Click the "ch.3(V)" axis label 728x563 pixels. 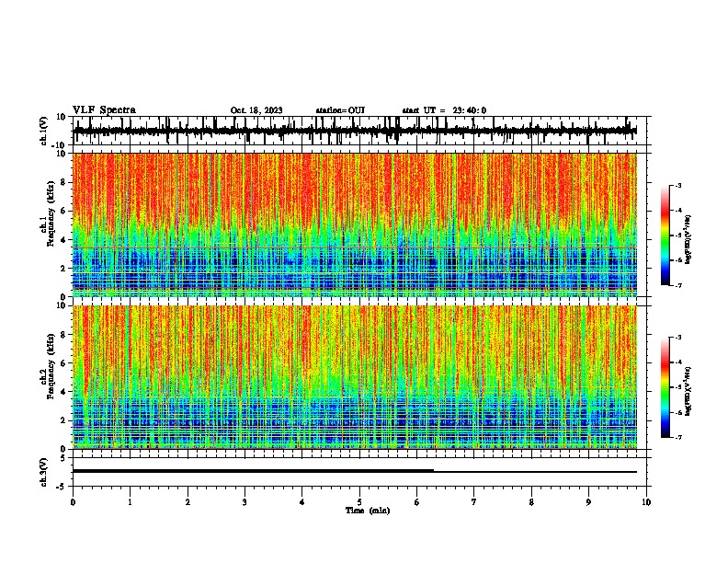(x=44, y=472)
